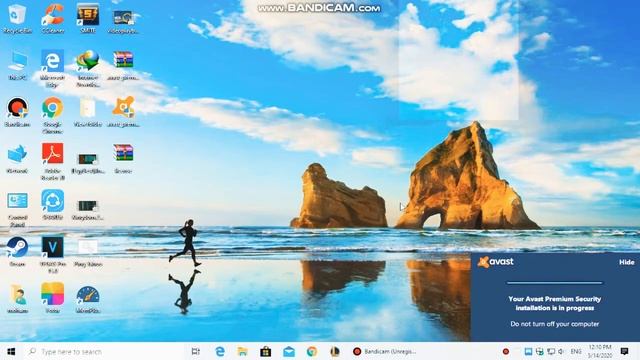Open the taskbar clock showing 12:10 PM

[600, 351]
